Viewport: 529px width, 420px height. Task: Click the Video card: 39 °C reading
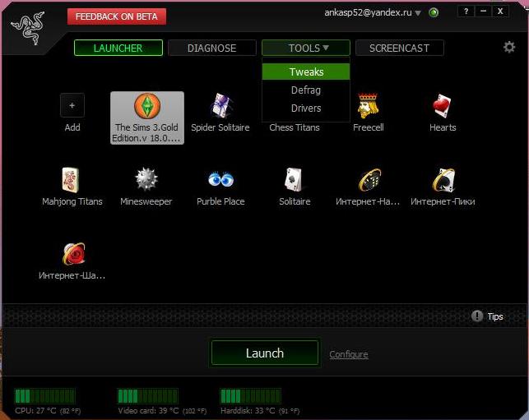[162, 411]
